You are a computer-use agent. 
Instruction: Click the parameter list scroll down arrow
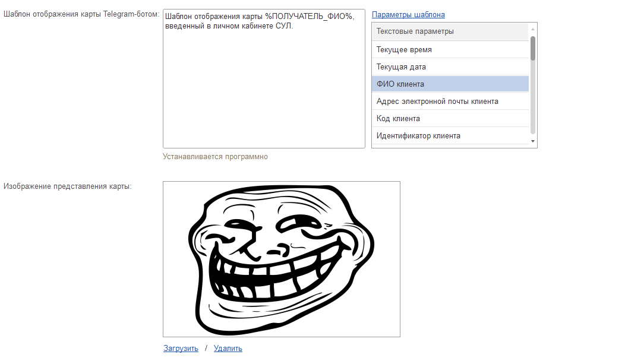tap(533, 141)
